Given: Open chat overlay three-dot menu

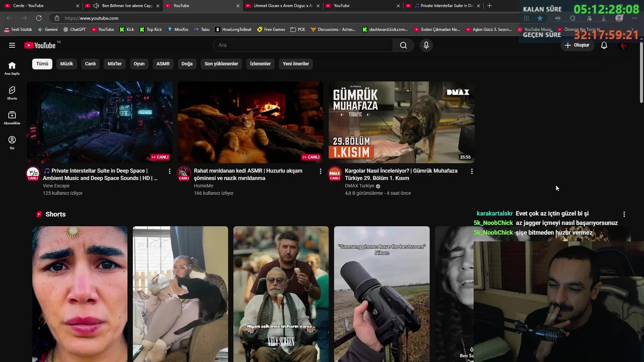Looking at the screenshot, I should (624, 214).
